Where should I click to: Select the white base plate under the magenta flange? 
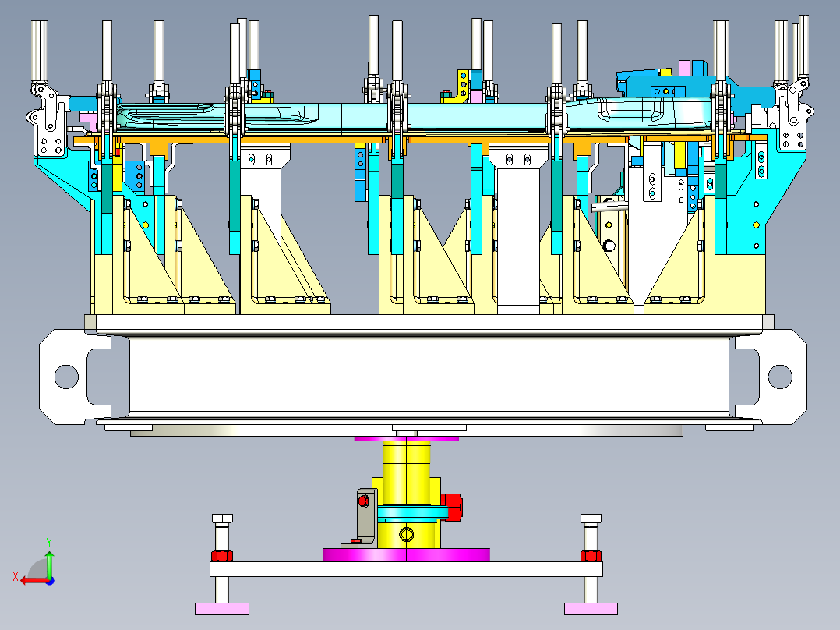pyautogui.click(x=406, y=569)
